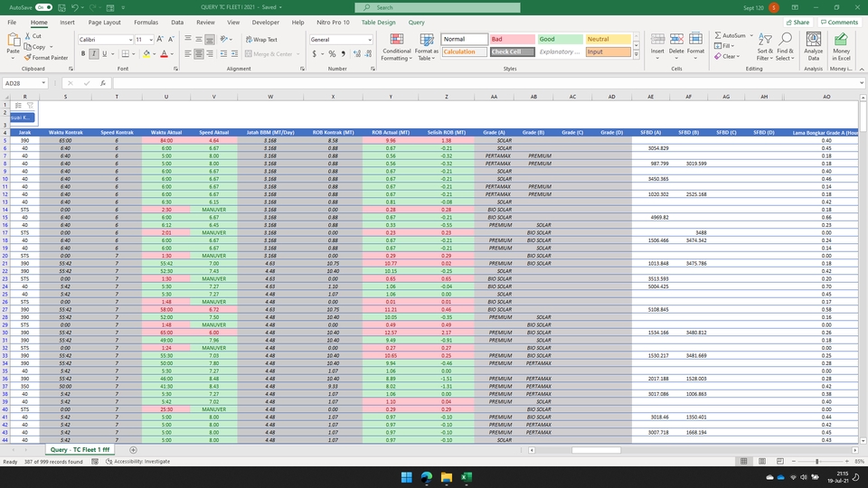The height and width of the screenshot is (488, 868).
Task: Open Money in Excel add-in
Action: click(841, 46)
